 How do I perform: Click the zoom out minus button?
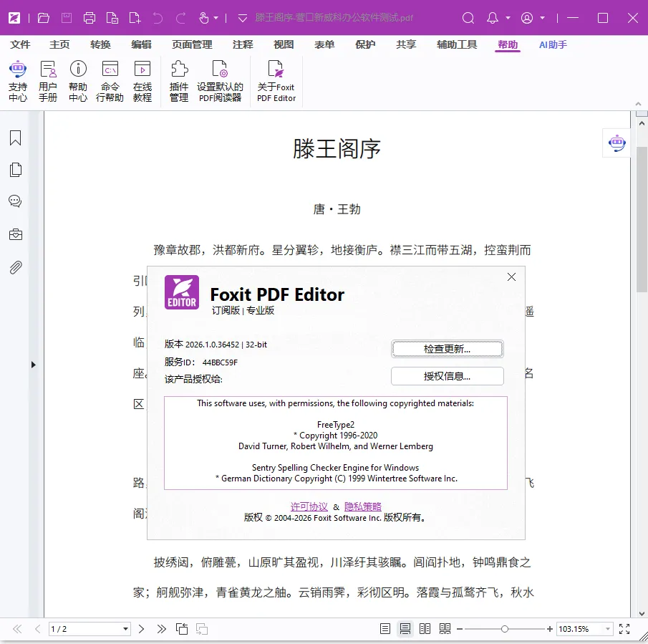tap(460, 629)
